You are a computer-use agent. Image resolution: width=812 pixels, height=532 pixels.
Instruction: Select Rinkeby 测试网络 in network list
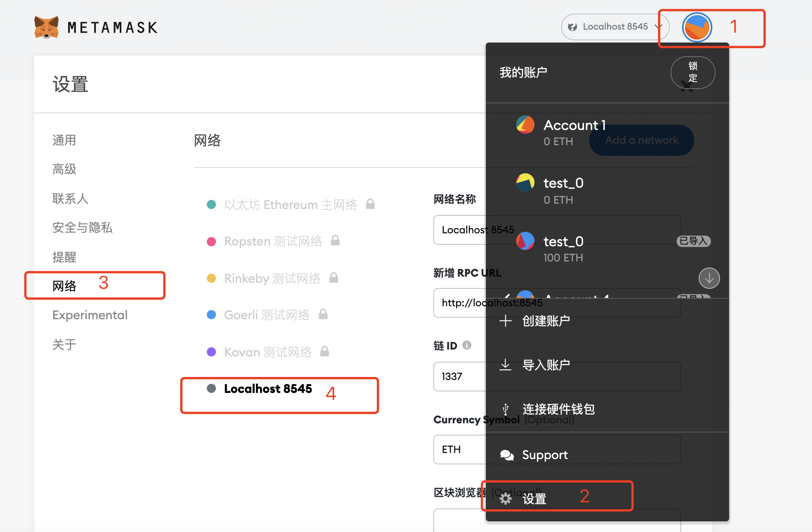272,279
